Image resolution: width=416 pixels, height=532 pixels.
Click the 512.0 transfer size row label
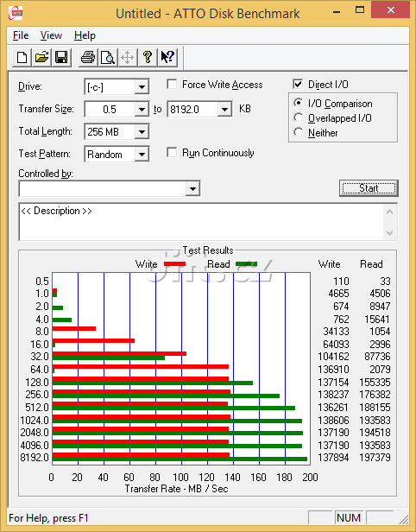(x=37, y=408)
